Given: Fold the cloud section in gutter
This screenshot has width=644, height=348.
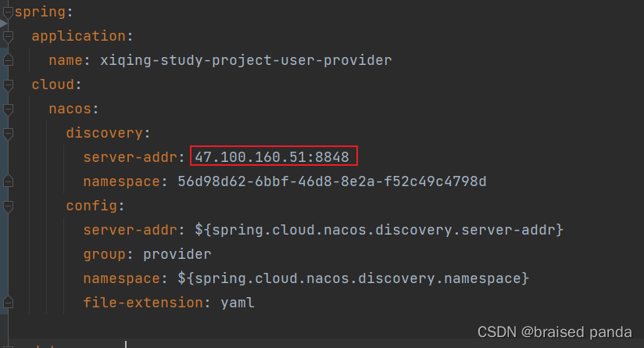Looking at the screenshot, I should coord(7,85).
